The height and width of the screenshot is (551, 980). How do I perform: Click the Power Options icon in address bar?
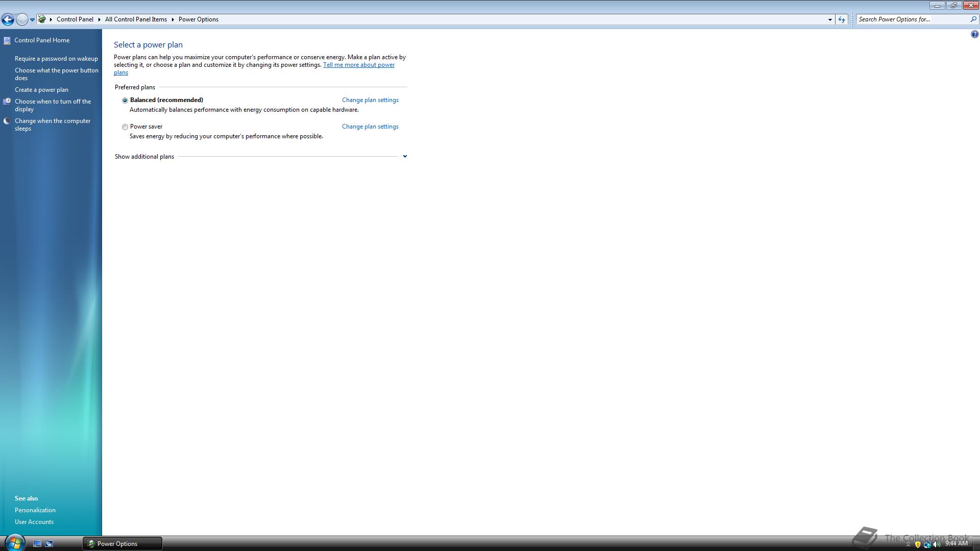[x=42, y=19]
